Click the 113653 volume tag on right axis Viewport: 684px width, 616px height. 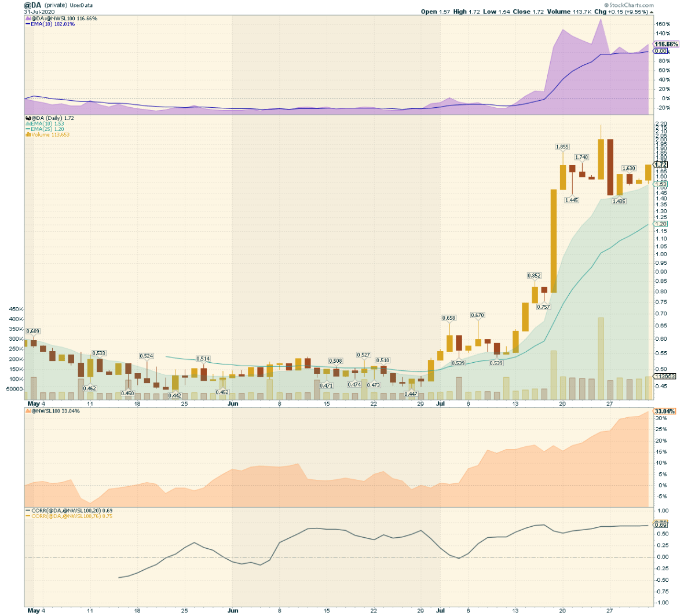[665, 376]
